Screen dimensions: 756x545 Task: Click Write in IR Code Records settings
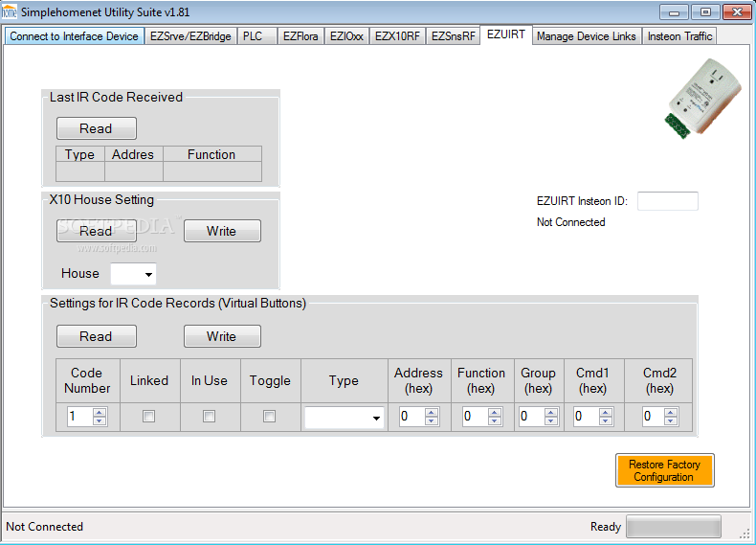222,336
